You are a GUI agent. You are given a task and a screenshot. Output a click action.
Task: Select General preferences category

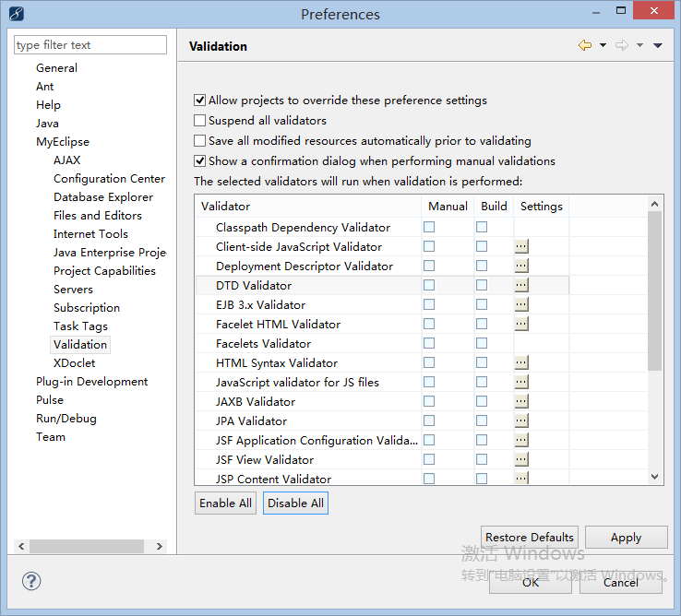(57, 68)
